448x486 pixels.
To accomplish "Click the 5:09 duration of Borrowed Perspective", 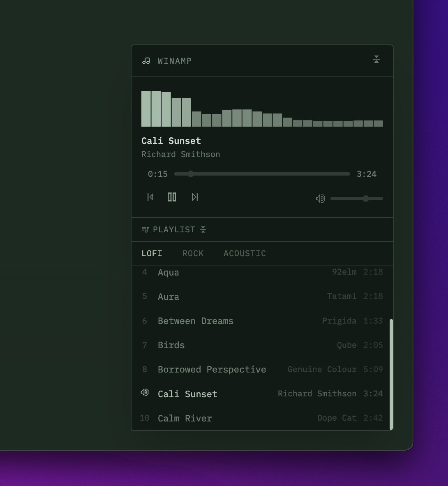I will point(373,369).
